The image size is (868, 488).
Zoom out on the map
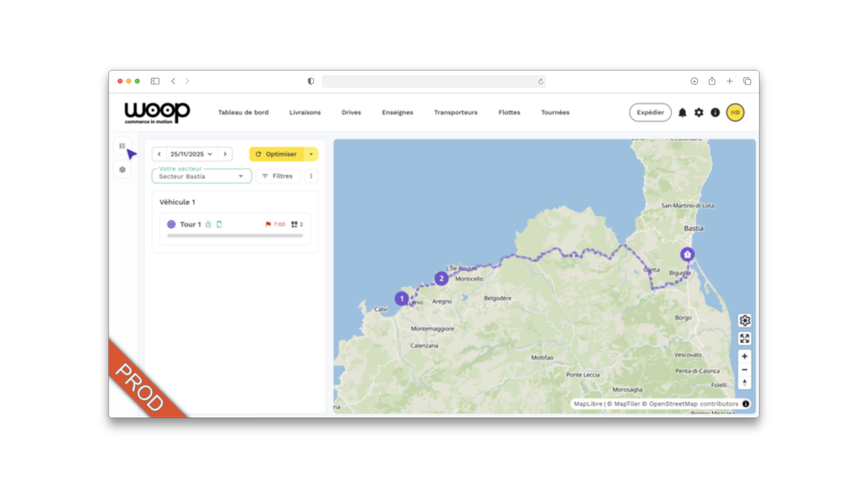click(745, 370)
